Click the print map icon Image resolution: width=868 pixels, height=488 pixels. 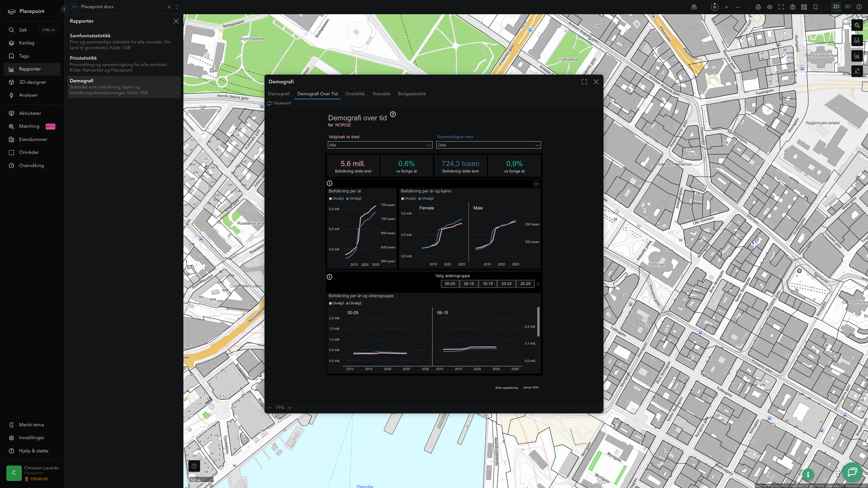[758, 7]
